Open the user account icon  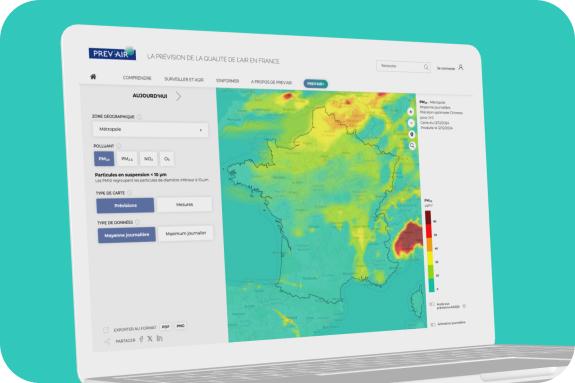coord(461,68)
